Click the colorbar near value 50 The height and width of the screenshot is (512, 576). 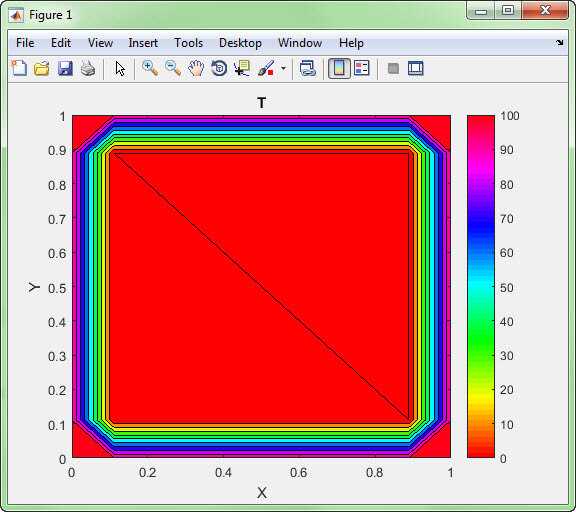pos(481,287)
